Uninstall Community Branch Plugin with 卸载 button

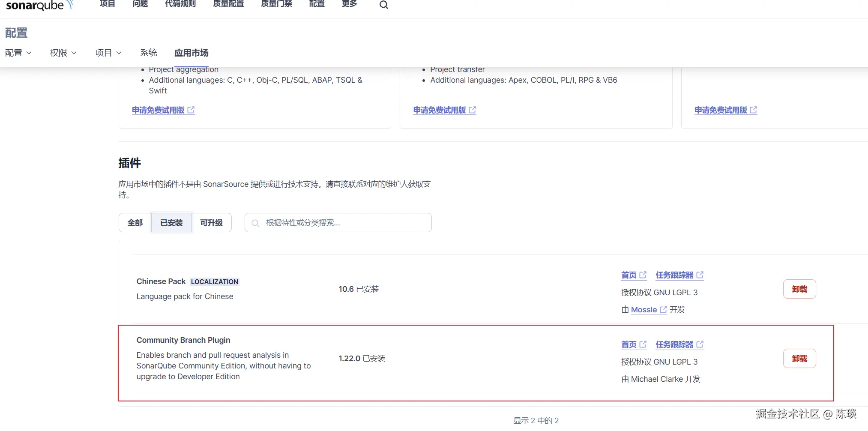(x=799, y=359)
